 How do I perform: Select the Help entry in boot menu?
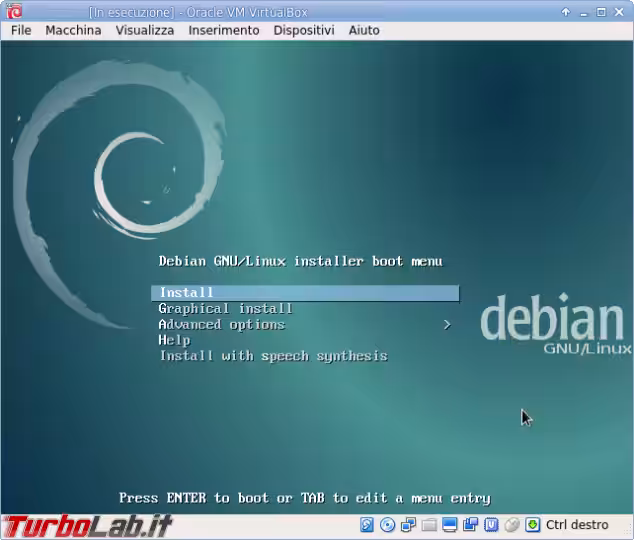[174, 340]
